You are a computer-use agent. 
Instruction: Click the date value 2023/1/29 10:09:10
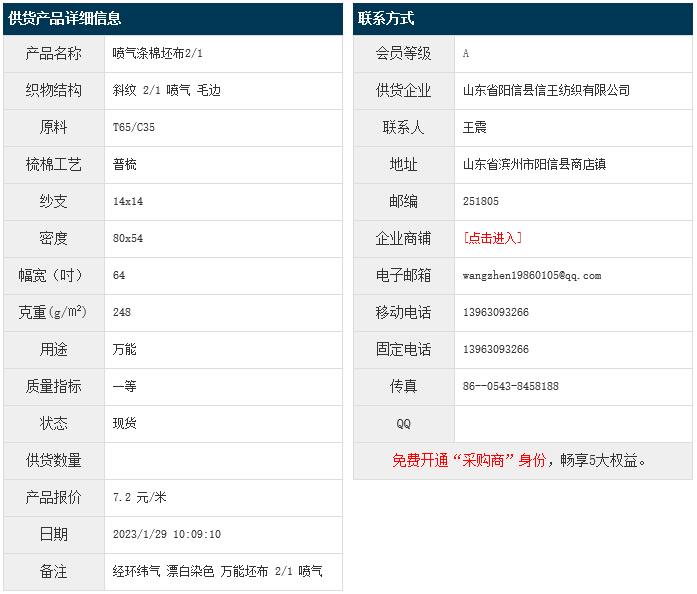(x=167, y=534)
